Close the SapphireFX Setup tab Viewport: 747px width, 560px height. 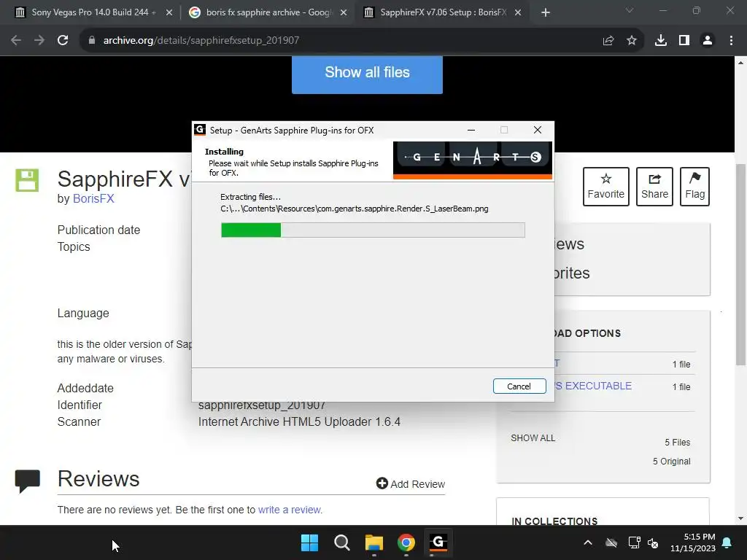click(x=518, y=13)
